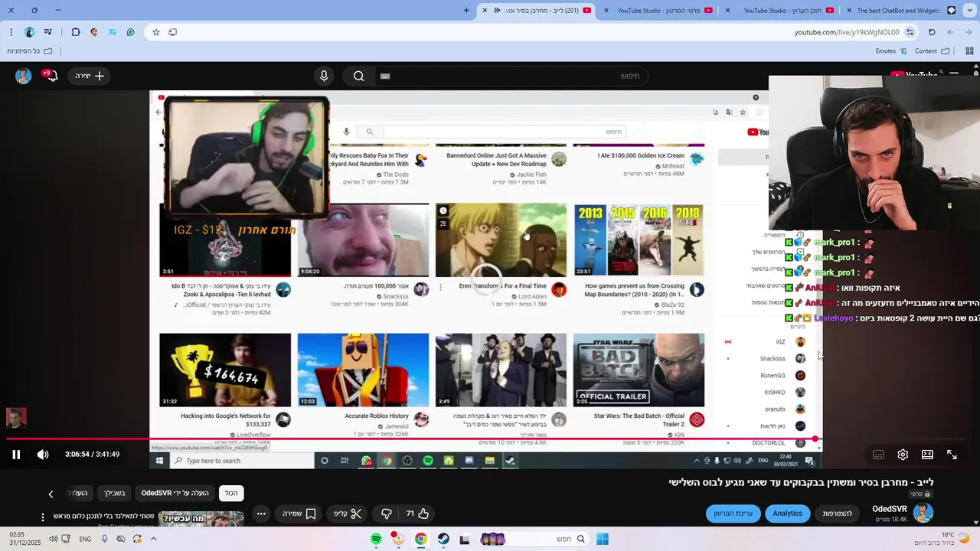Screen dimensions: 980x551
Task: Click the Analytics button
Action: tap(787, 514)
